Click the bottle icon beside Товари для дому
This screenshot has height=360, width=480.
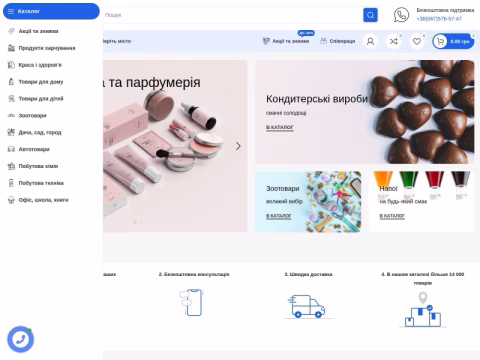(x=11, y=82)
